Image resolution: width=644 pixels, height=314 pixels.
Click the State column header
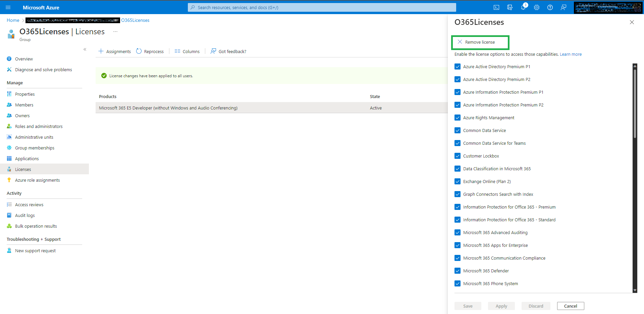pyautogui.click(x=375, y=96)
